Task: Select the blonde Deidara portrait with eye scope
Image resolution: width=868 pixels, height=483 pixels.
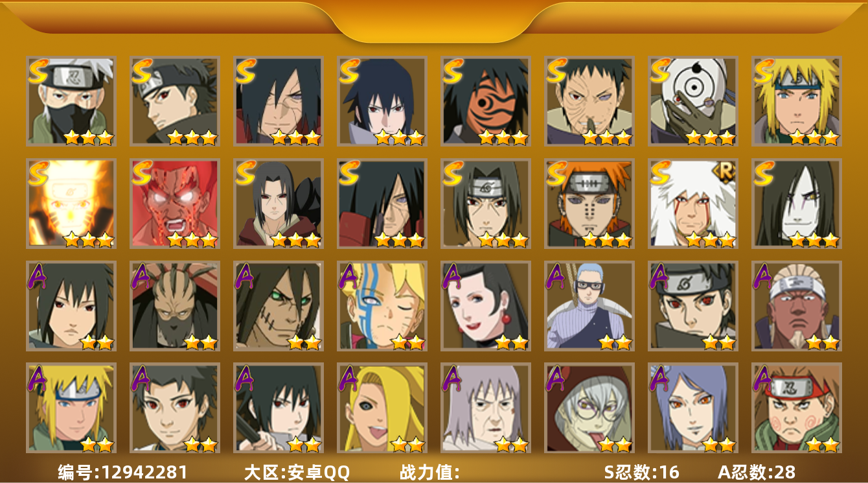Action: click(382, 408)
